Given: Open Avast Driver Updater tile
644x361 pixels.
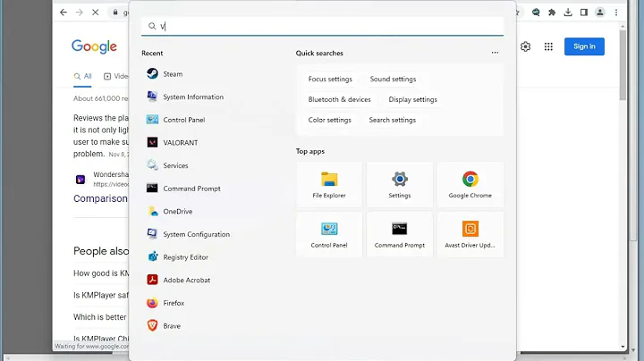Looking at the screenshot, I should tap(470, 234).
